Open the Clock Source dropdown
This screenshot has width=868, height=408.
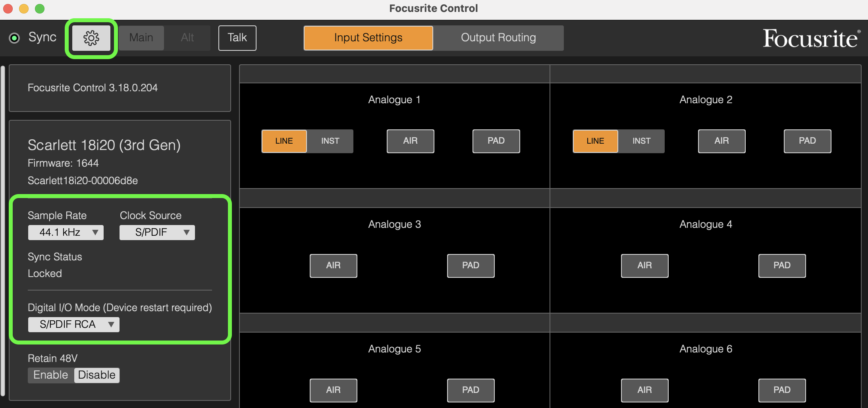coord(157,232)
